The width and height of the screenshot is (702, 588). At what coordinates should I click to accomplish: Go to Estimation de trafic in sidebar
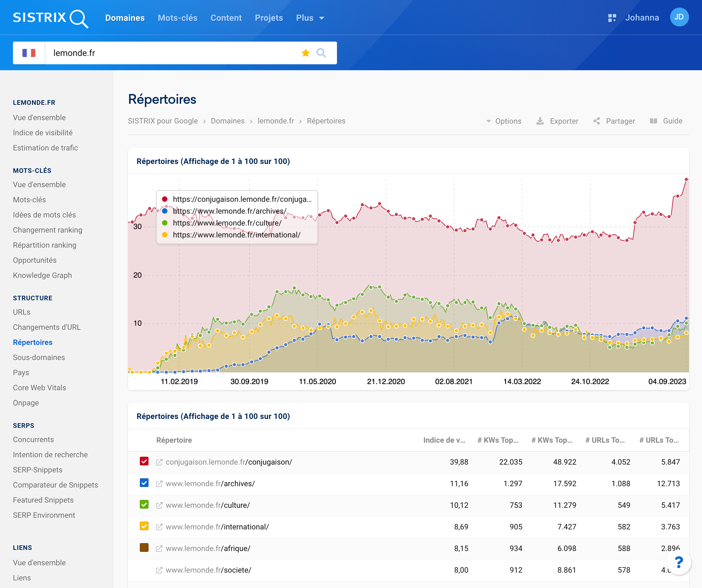tap(45, 148)
